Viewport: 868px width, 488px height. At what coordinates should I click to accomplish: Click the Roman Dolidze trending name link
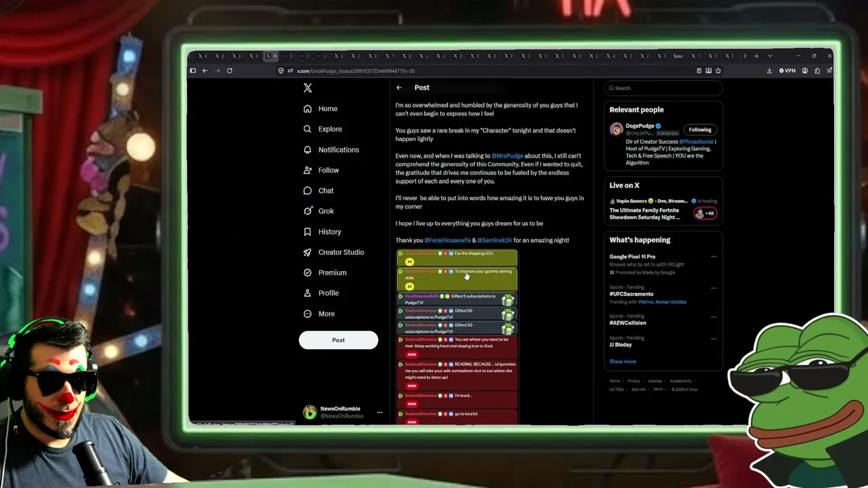point(671,302)
